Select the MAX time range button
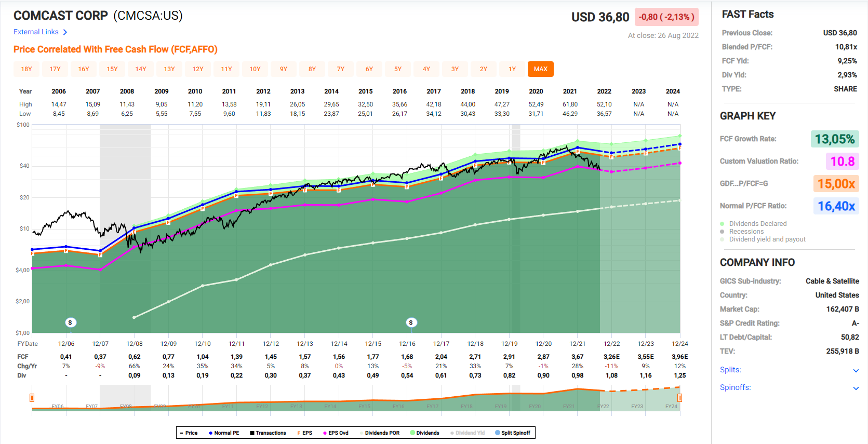868x444 pixels. click(x=540, y=69)
